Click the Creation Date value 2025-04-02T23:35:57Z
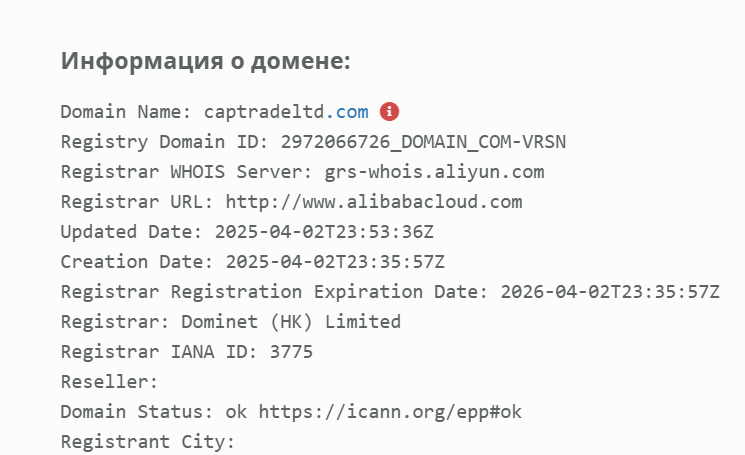Viewport: 745px width, 455px height. coord(336,262)
